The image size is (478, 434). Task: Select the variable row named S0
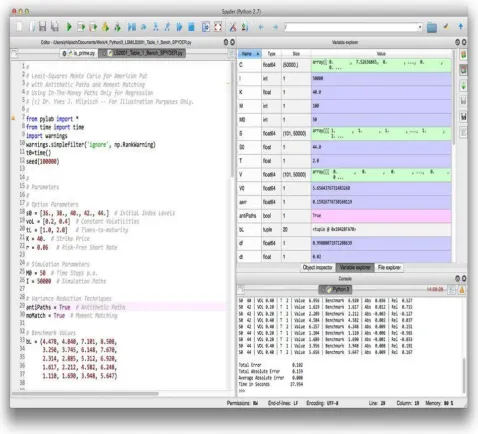tap(344, 147)
